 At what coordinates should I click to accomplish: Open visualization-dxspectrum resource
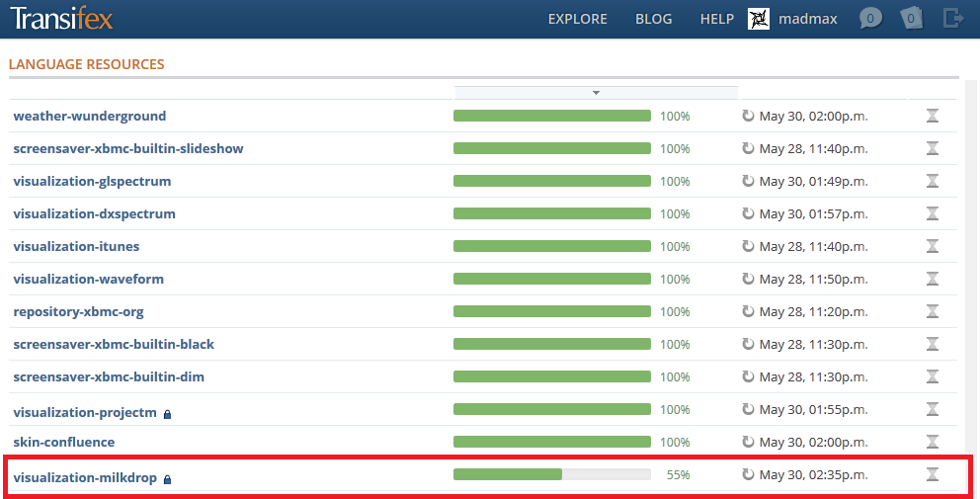(95, 213)
